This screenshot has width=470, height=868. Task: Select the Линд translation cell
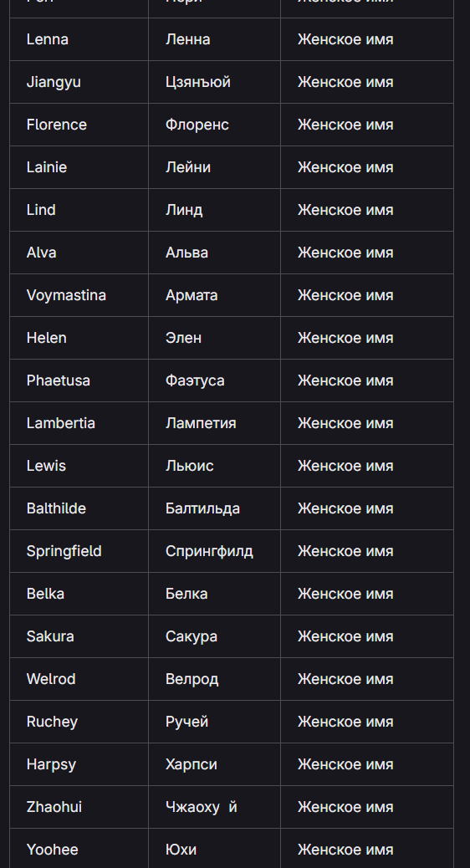pyautogui.click(x=214, y=210)
